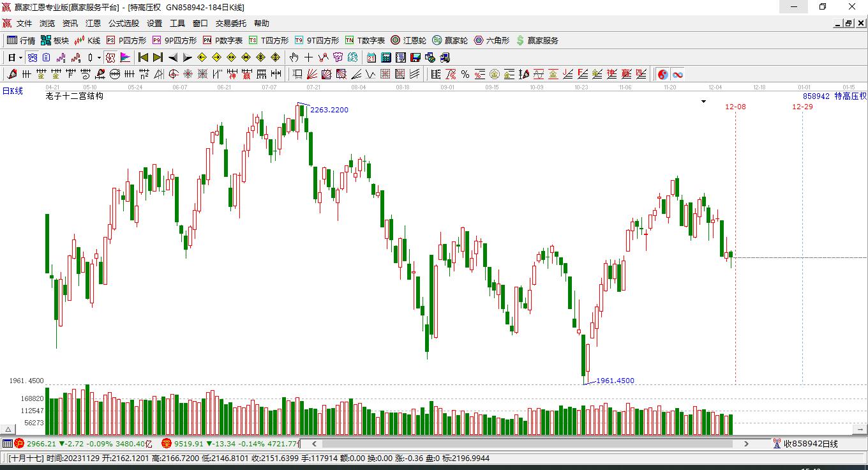Click the 2263.2200 high price label
This screenshot has width=868, height=470.
329,110
